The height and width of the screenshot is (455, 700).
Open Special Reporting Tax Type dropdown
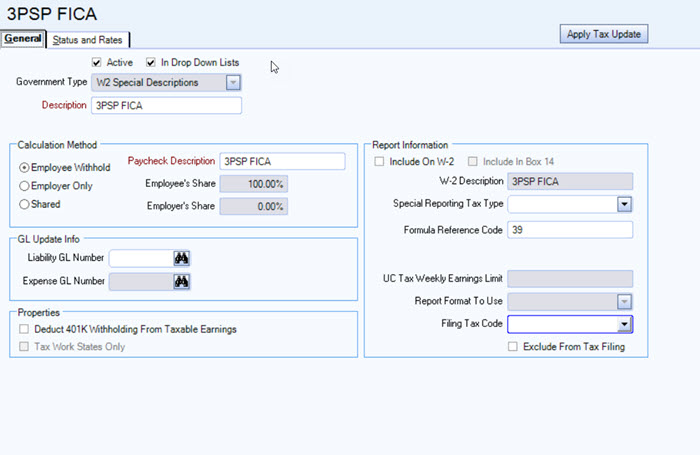point(624,204)
